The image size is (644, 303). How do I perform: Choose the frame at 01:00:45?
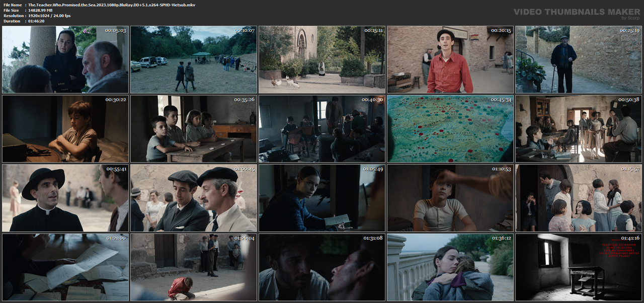pos(194,198)
